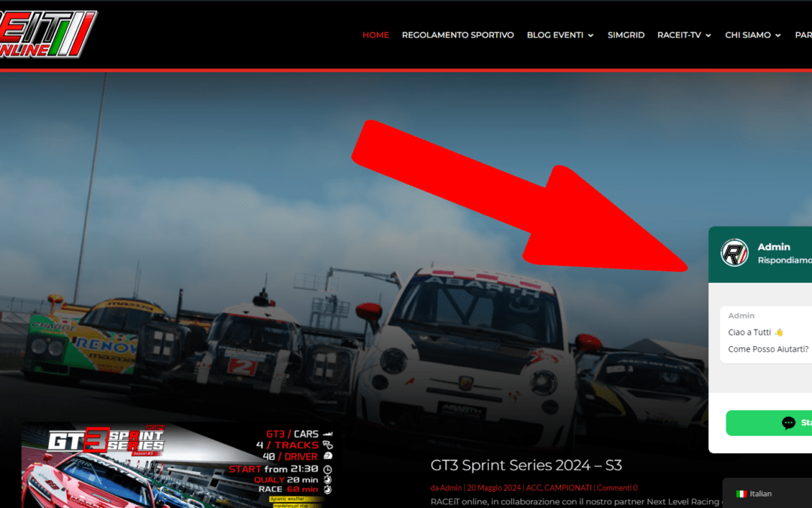Open the ACC category link

click(533, 488)
